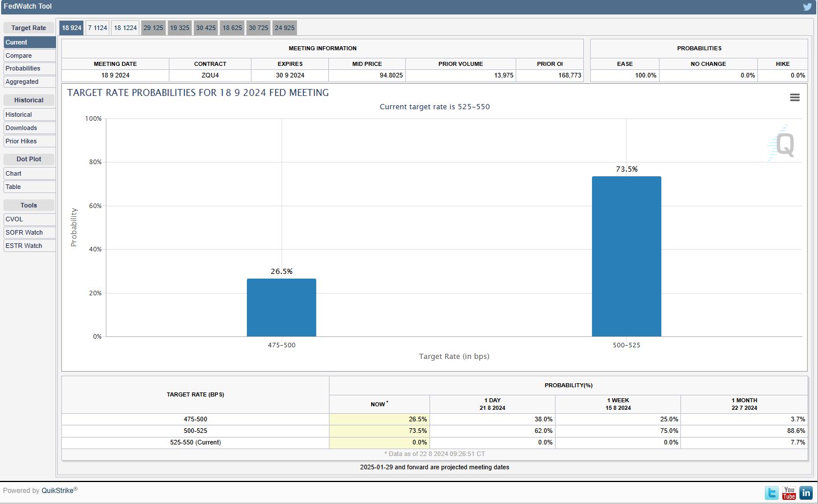Click the Target Rate sidebar section header

[x=29, y=28]
